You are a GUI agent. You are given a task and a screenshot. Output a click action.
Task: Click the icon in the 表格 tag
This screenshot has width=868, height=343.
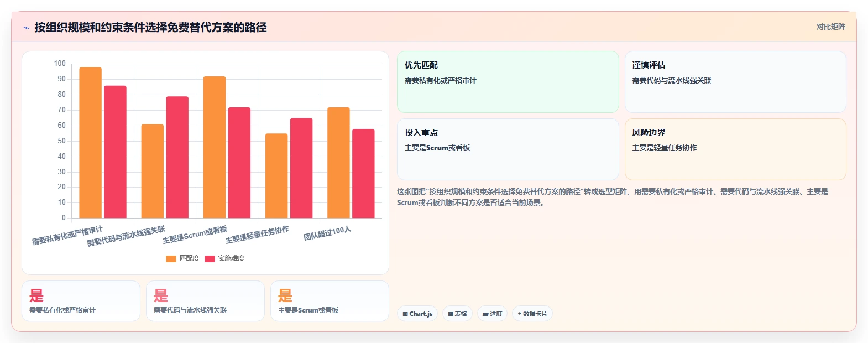[x=451, y=314]
